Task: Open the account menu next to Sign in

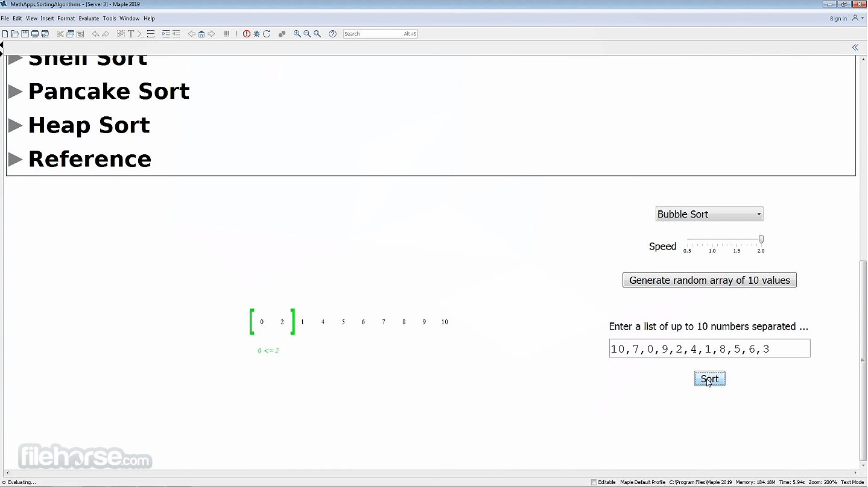Action: coord(857,19)
